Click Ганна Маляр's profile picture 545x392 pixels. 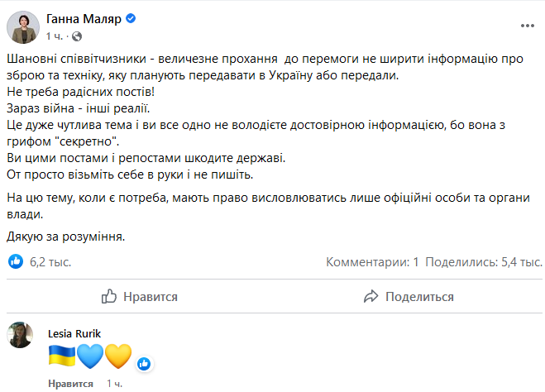(23, 27)
